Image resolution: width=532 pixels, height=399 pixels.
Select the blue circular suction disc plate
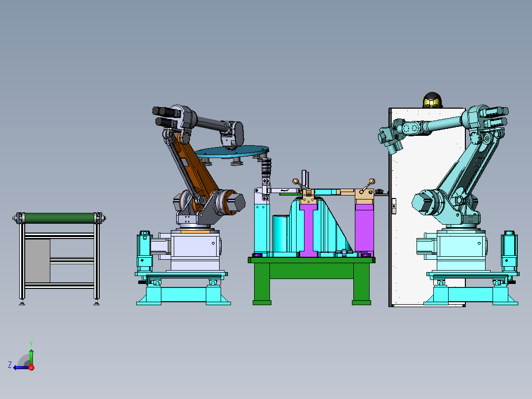[x=232, y=151]
